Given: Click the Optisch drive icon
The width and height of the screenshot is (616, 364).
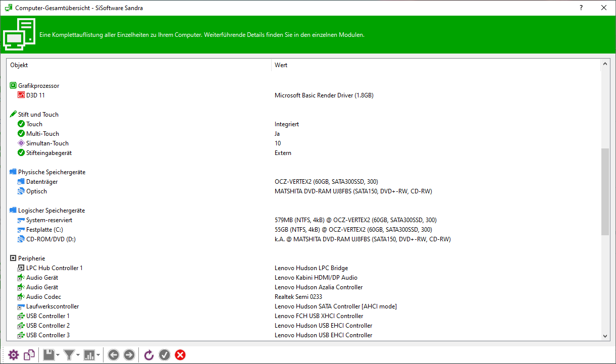Looking at the screenshot, I should tap(21, 191).
